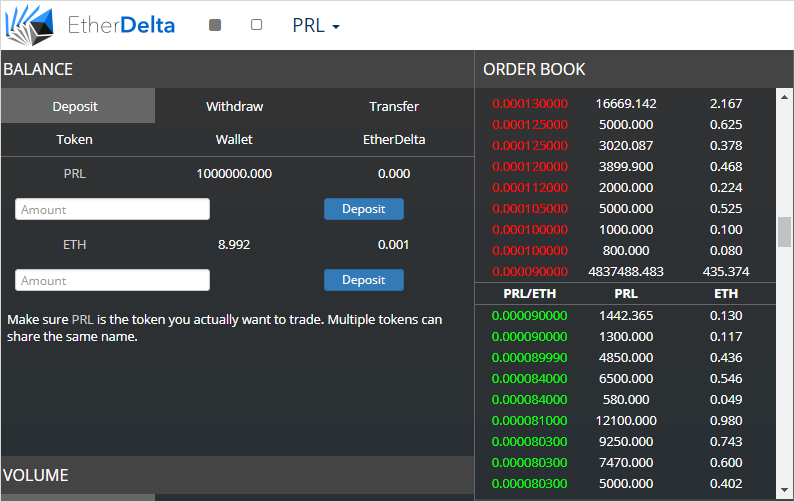Select buy order at 0.000089990
This screenshot has height=502, width=795.
pyautogui.click(x=625, y=357)
